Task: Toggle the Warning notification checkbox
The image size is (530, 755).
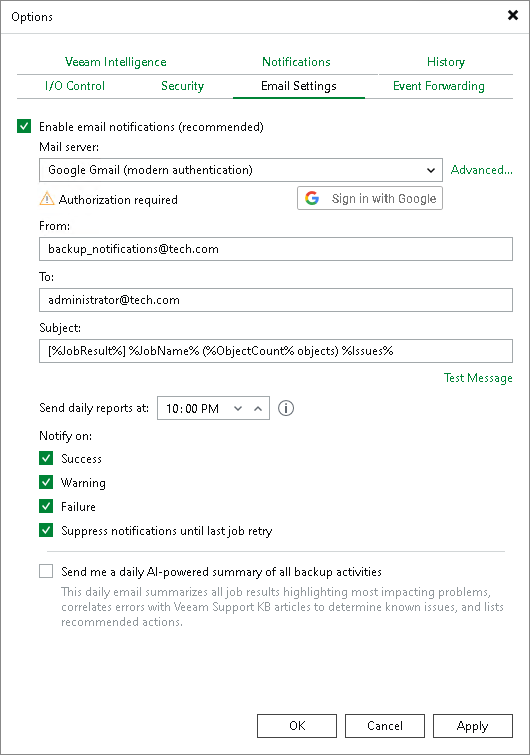Action: (x=46, y=482)
